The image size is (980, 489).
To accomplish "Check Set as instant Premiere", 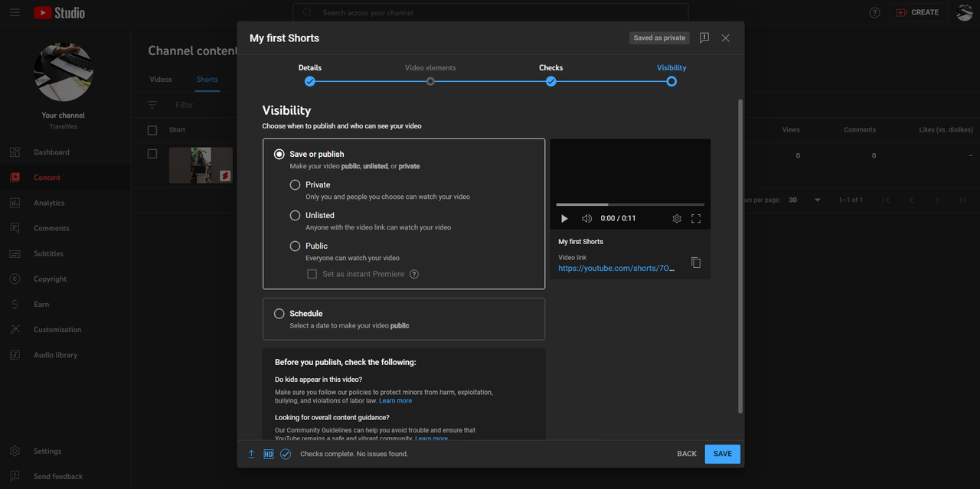I will tap(312, 274).
